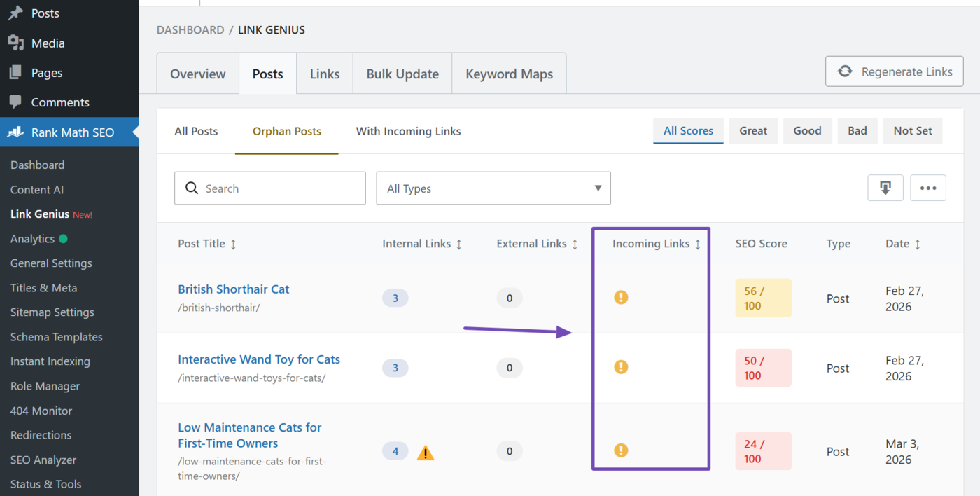The height and width of the screenshot is (496, 980).
Task: Filter posts by Bad SEO score
Action: [857, 130]
